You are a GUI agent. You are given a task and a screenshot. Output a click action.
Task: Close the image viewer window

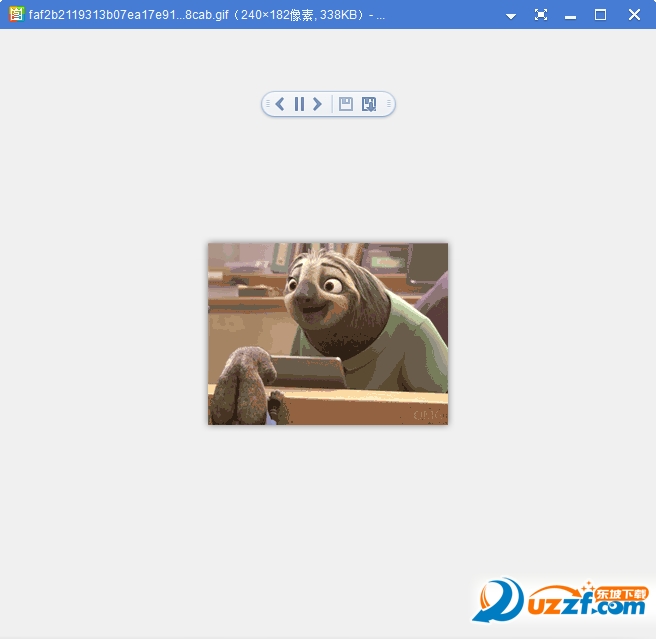pos(634,15)
